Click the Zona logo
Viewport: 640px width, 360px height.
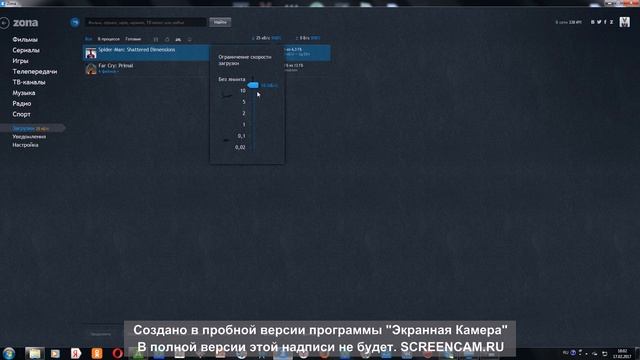pyautogui.click(x=25, y=23)
